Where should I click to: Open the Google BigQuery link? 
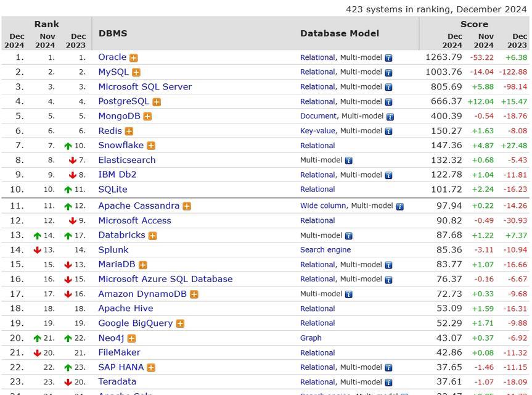coord(136,323)
